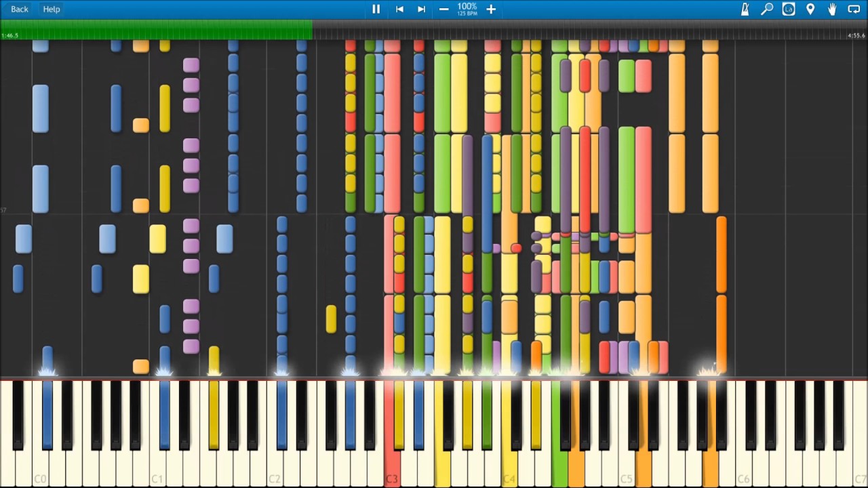Image resolution: width=868 pixels, height=488 pixels.
Task: Click the piano key labeled C1
Action: click(157, 434)
